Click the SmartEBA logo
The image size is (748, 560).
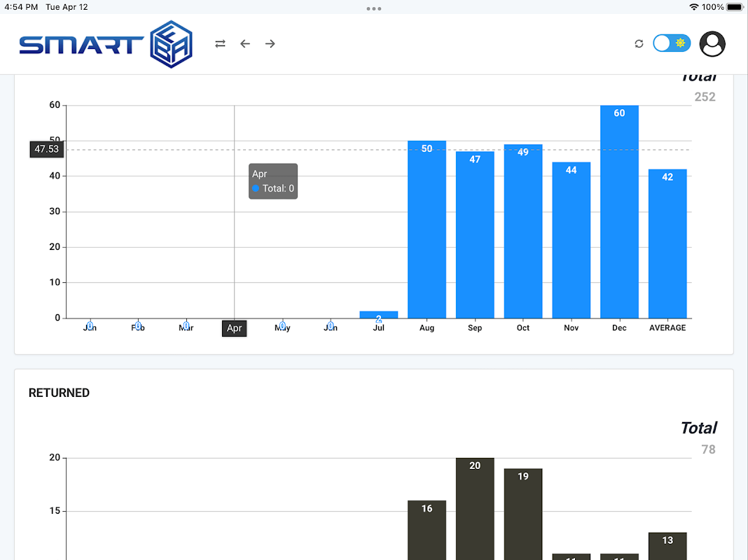point(106,44)
